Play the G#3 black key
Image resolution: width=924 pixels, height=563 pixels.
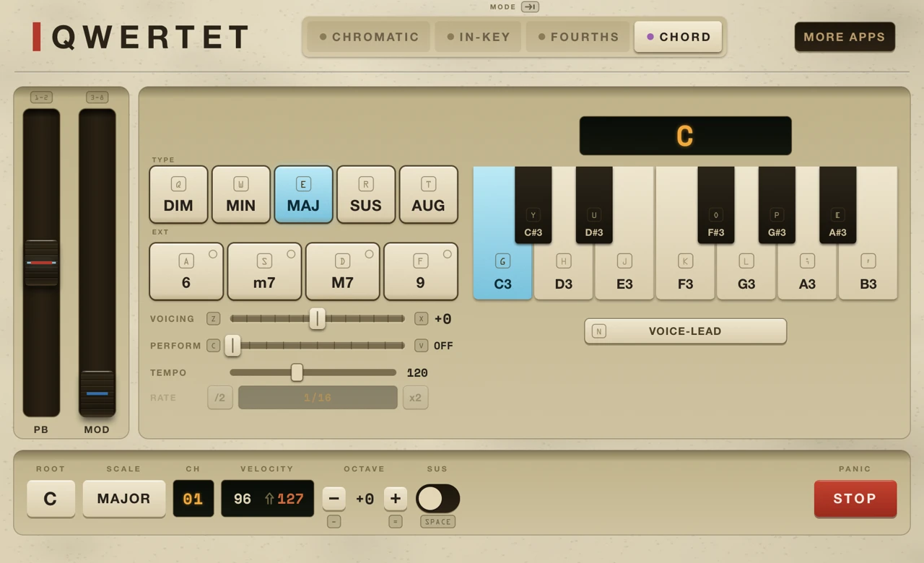777,206
